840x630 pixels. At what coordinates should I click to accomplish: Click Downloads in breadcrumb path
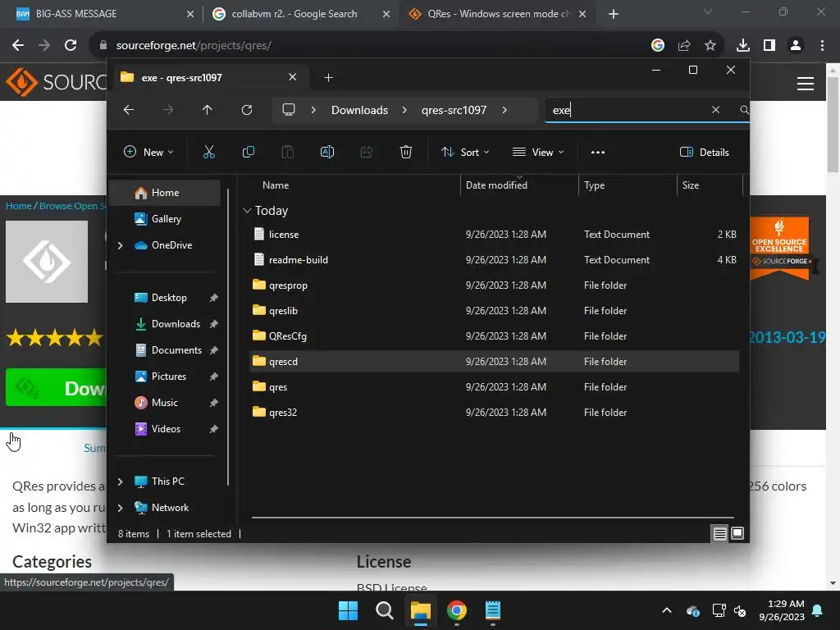point(359,110)
